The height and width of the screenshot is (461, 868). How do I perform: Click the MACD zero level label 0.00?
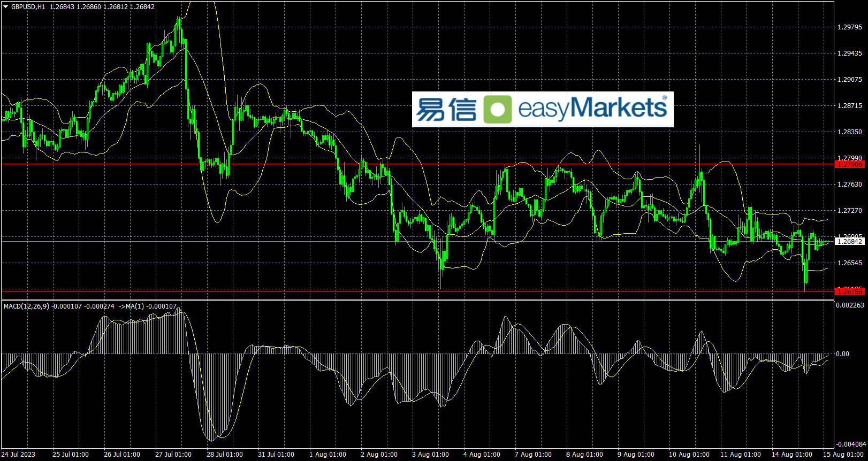[843, 354]
